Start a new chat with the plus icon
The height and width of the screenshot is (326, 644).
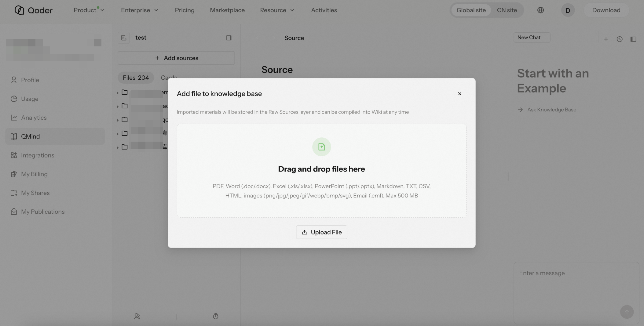click(606, 39)
